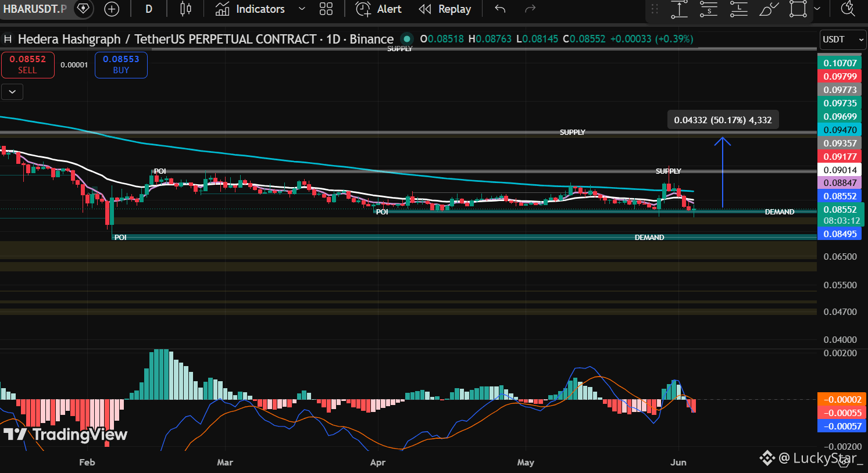Open the Indicators dialog
Screen dimensions: 868x473
(250, 9)
